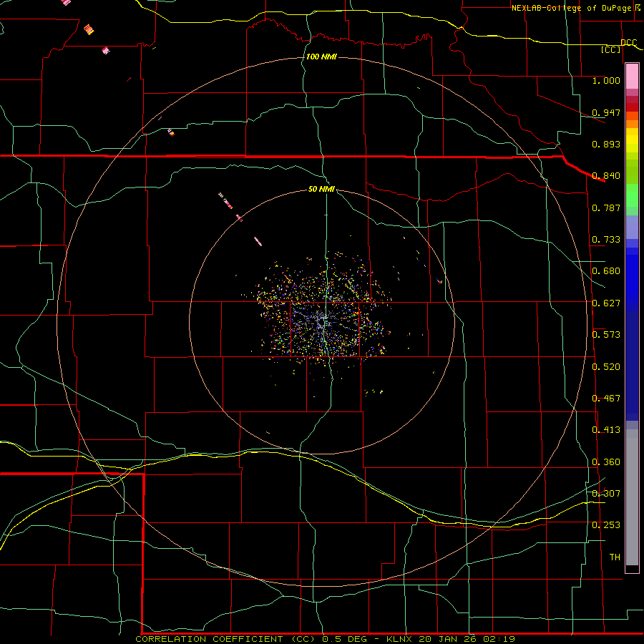Click the 0.787 scale value
The image size is (644, 644).
tap(606, 208)
